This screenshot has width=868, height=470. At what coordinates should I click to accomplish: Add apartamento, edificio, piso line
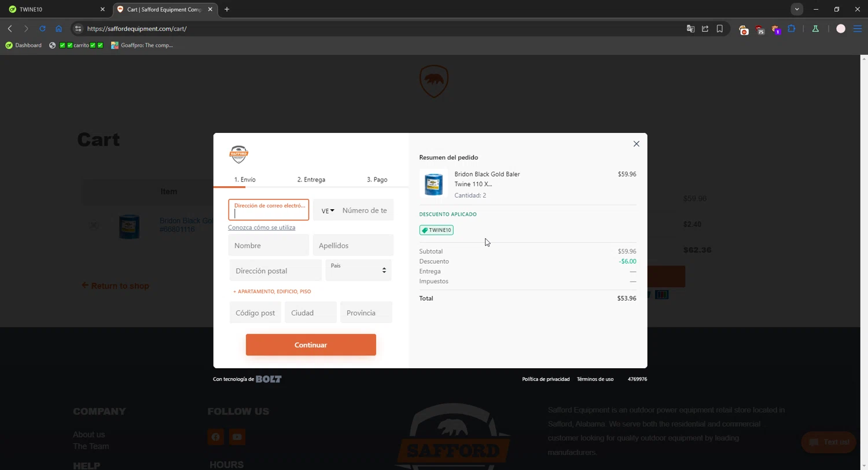click(x=272, y=291)
